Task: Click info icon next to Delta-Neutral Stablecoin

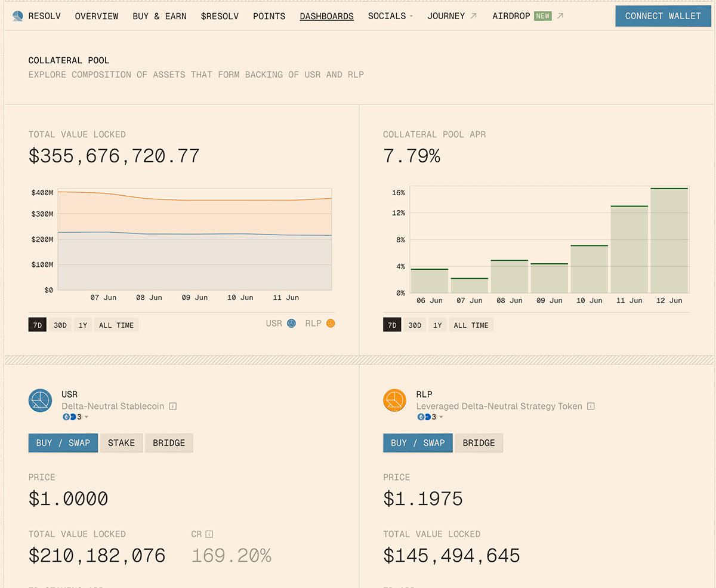Action: [172, 407]
